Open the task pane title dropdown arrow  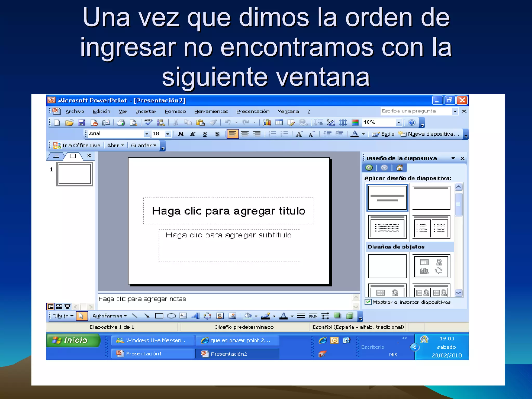pyautogui.click(x=453, y=158)
